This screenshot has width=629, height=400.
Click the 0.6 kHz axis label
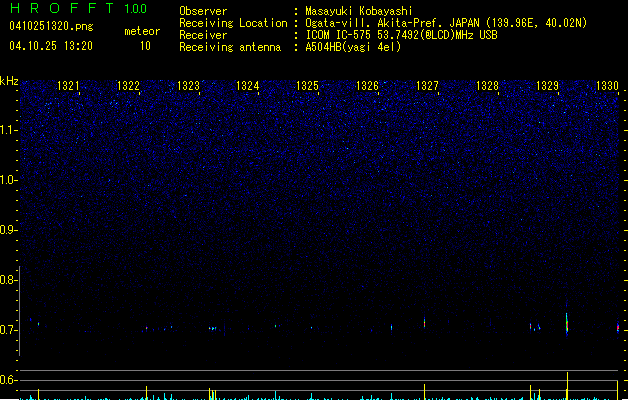tap(9, 380)
